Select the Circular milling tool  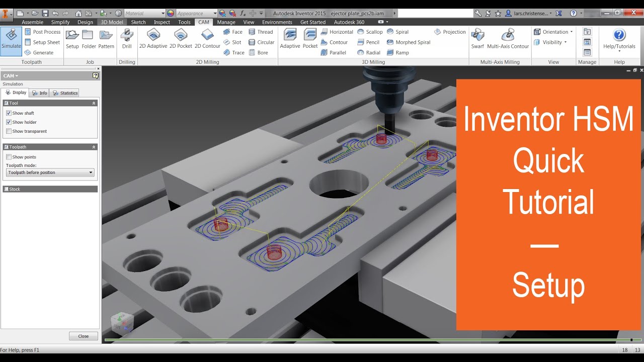tap(262, 42)
